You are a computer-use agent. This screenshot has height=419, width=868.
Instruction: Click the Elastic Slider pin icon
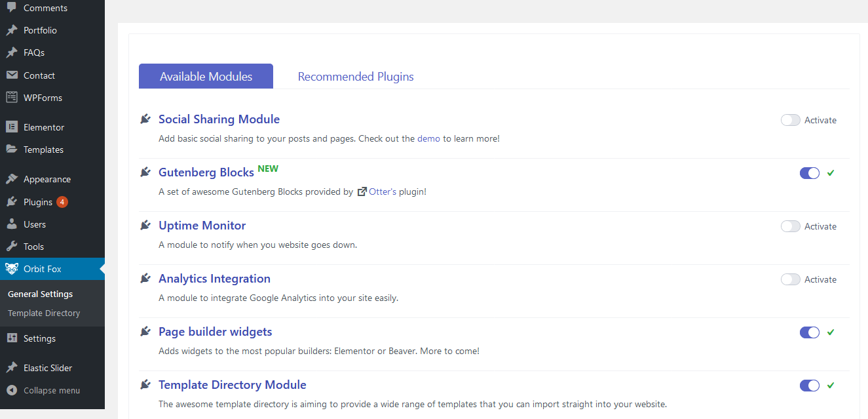[x=12, y=368]
